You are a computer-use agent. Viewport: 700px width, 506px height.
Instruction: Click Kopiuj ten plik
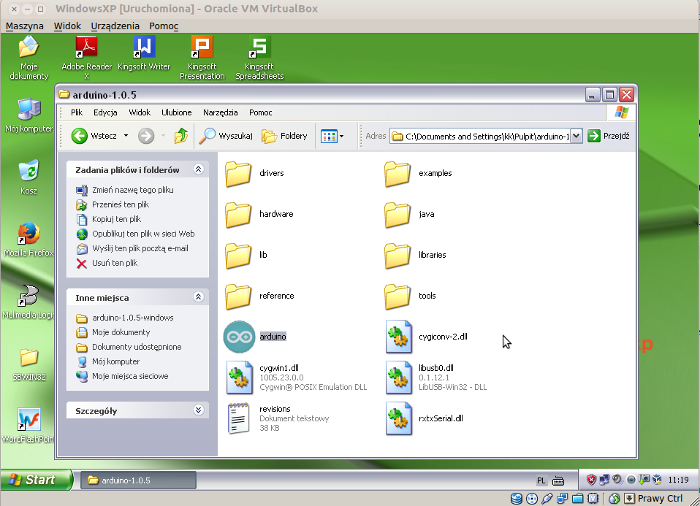[x=117, y=219]
